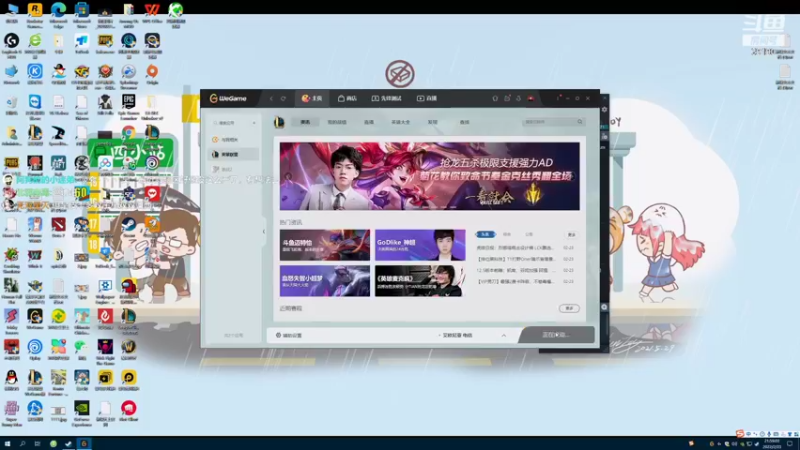The width and height of the screenshot is (800, 450).
Task: Open the GoDlike 神超 news card
Action: (420, 245)
